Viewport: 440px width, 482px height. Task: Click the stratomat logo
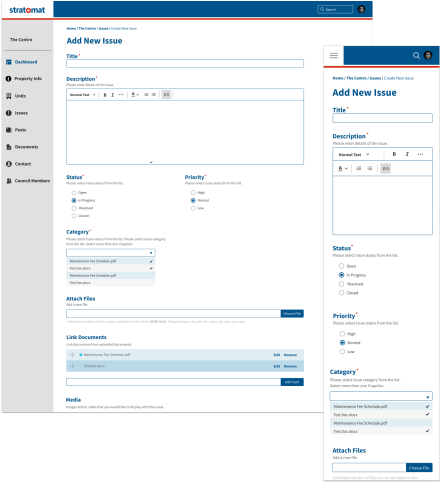pyautogui.click(x=27, y=10)
